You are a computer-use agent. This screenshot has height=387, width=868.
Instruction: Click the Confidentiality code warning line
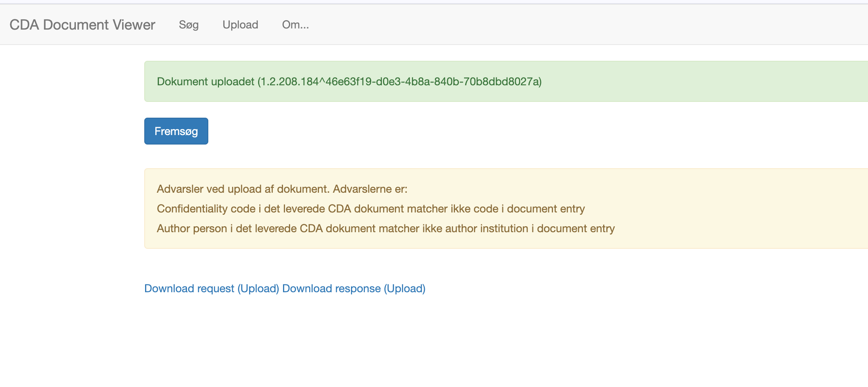(370, 209)
